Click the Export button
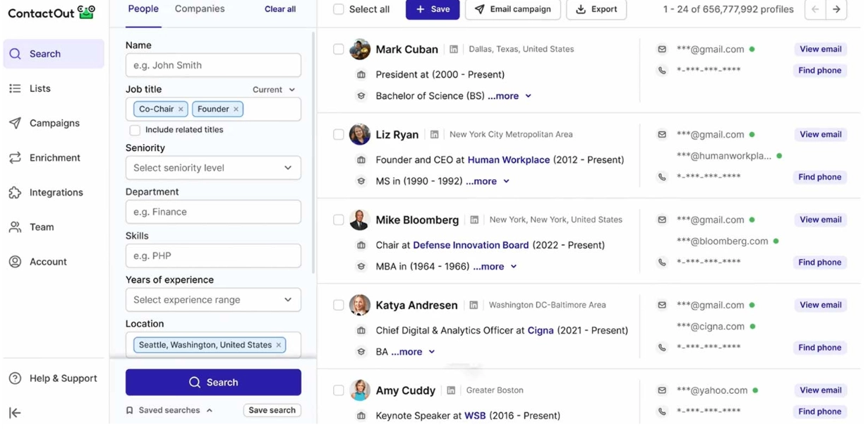868x432 pixels. coord(596,10)
